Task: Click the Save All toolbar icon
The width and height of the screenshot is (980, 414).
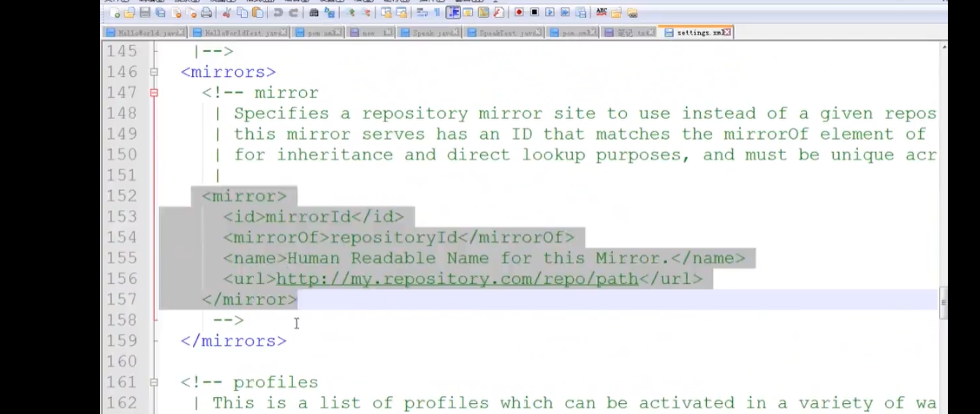Action: coord(160,13)
